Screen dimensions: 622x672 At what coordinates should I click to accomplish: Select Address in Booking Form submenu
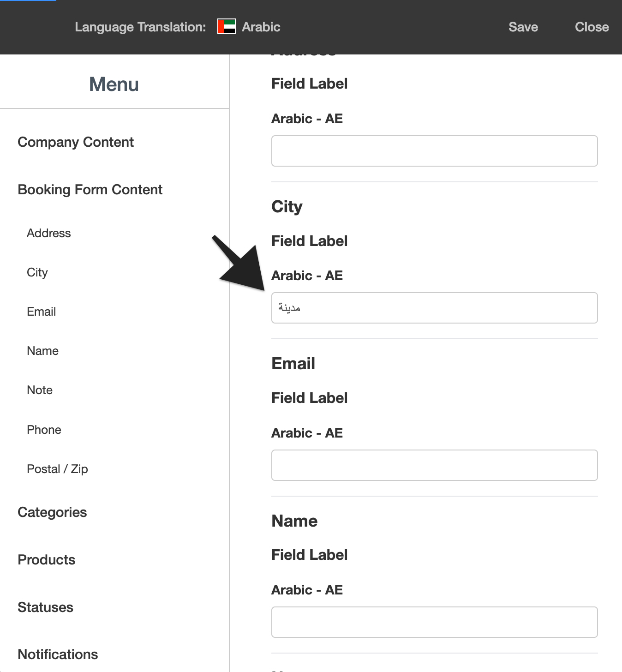click(x=49, y=233)
